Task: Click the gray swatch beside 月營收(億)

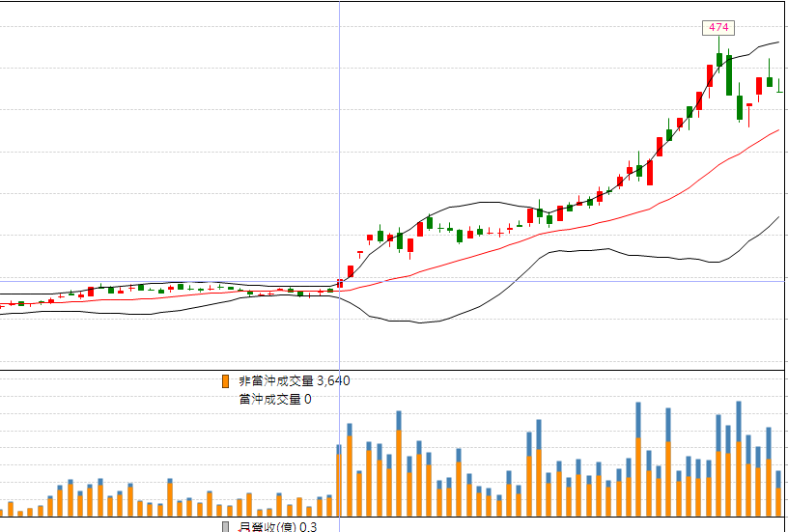Action: [226, 526]
